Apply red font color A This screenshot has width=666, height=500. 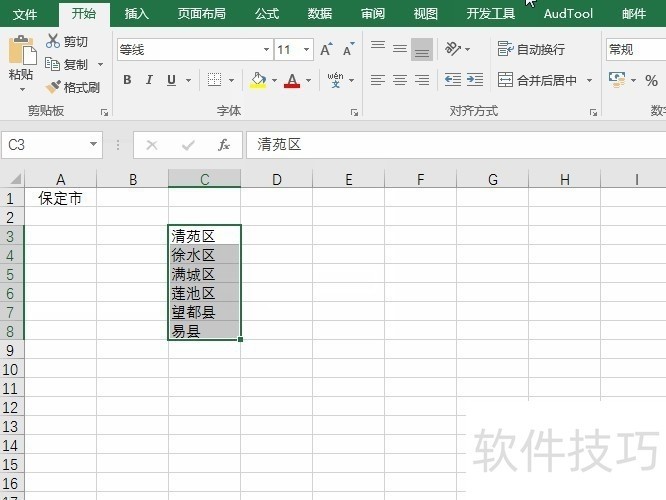(x=292, y=80)
